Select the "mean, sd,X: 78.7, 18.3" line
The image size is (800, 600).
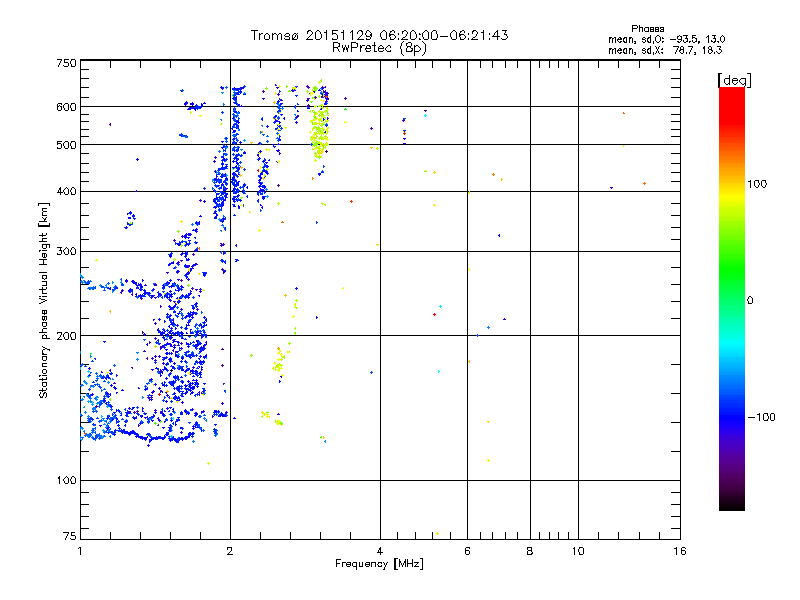click(665, 50)
